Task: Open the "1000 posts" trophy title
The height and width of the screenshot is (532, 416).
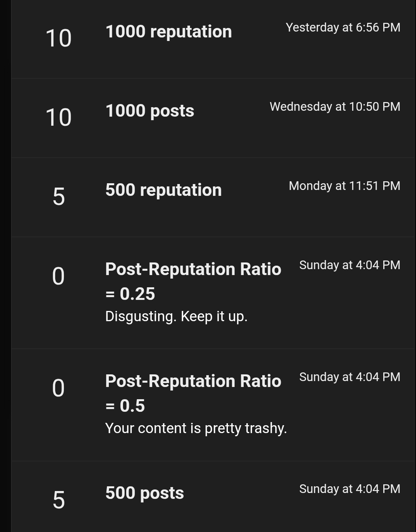Action: [149, 111]
